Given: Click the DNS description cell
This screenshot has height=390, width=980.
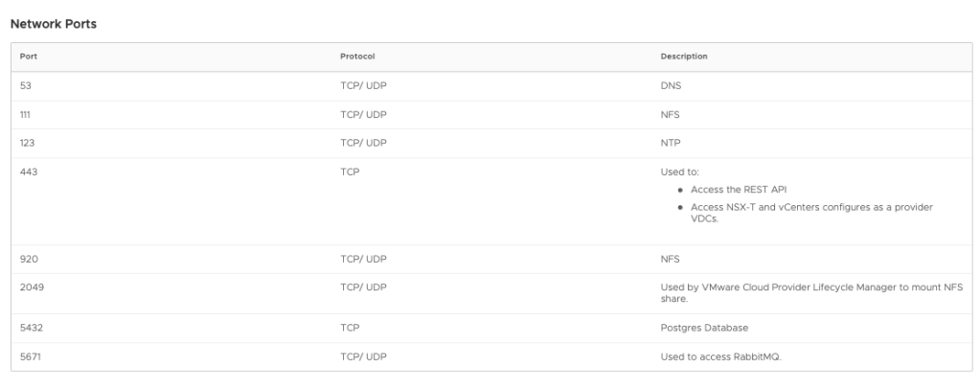Looking at the screenshot, I should click(x=671, y=86).
